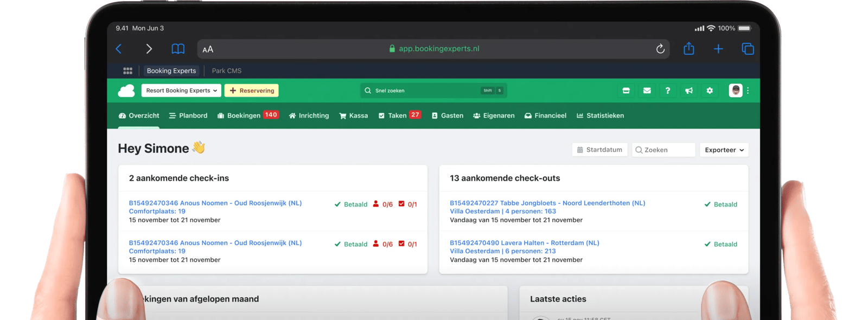Open the Gasten menu item
Viewport: 868px width, 320px height.
pos(448,116)
